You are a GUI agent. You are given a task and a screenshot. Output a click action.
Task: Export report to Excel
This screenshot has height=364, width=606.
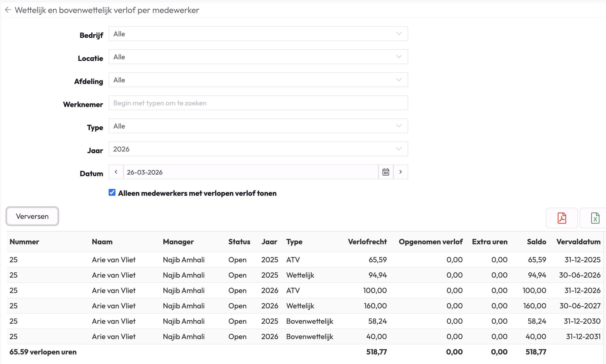(x=595, y=218)
